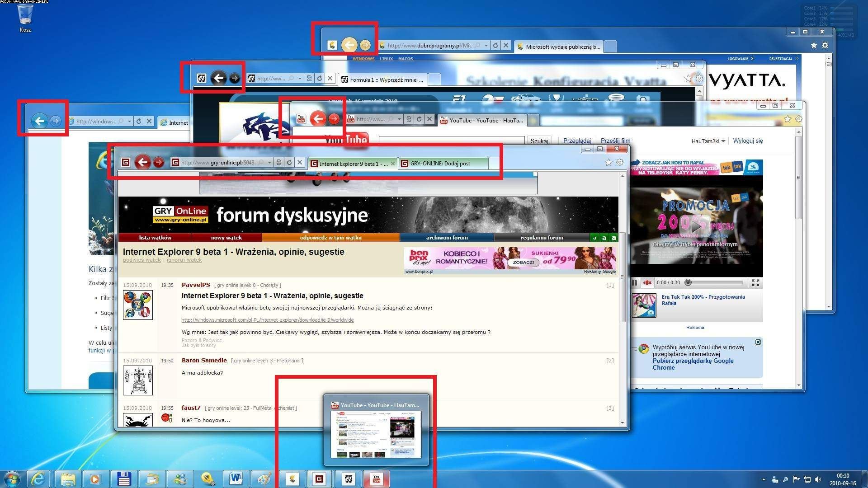Toggle compatibility view in YouTube window address bar
Viewport: 868px width, 488px height.
[409, 119]
